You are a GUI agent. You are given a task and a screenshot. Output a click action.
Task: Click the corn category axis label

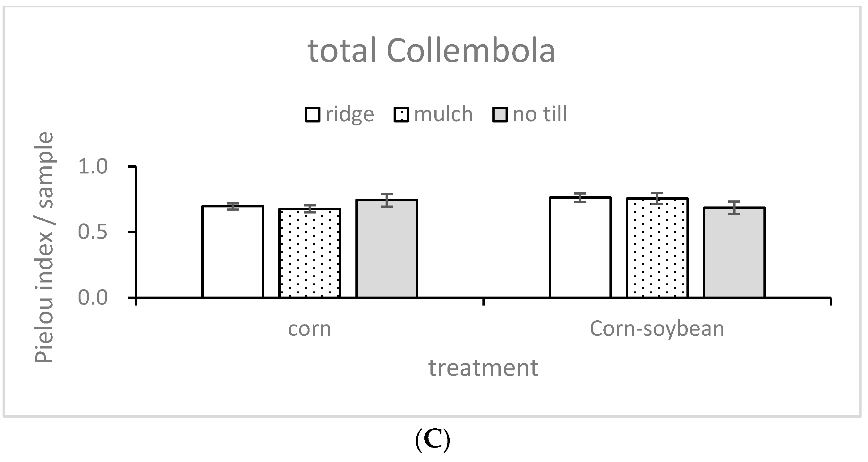tap(309, 329)
